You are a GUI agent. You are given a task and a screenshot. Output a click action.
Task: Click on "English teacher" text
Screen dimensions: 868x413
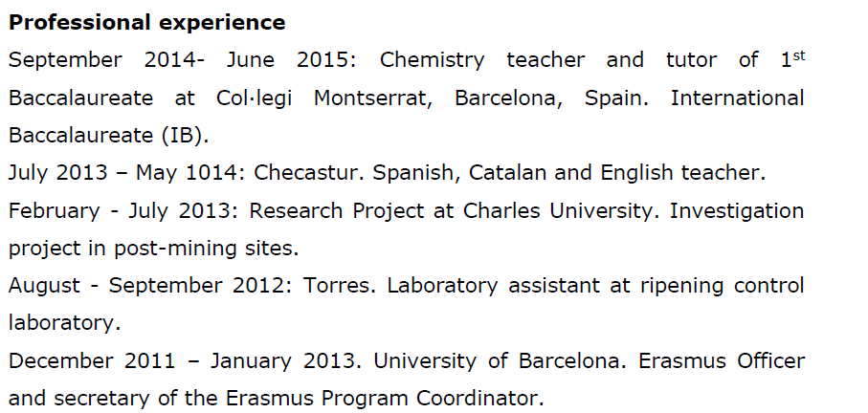[681, 173]
